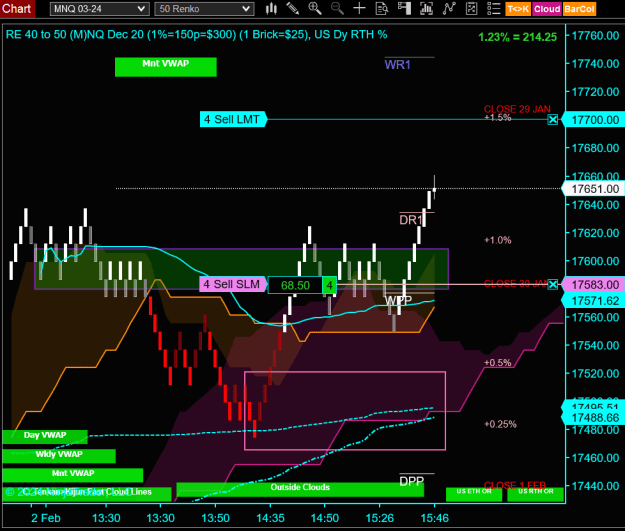This screenshot has height=531, width=625.
Task: Toggle the BarCol button
Action: 579,9
